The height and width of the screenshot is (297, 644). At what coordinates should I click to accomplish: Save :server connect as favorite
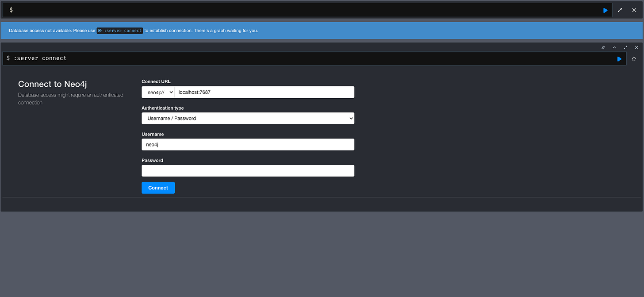(x=634, y=58)
